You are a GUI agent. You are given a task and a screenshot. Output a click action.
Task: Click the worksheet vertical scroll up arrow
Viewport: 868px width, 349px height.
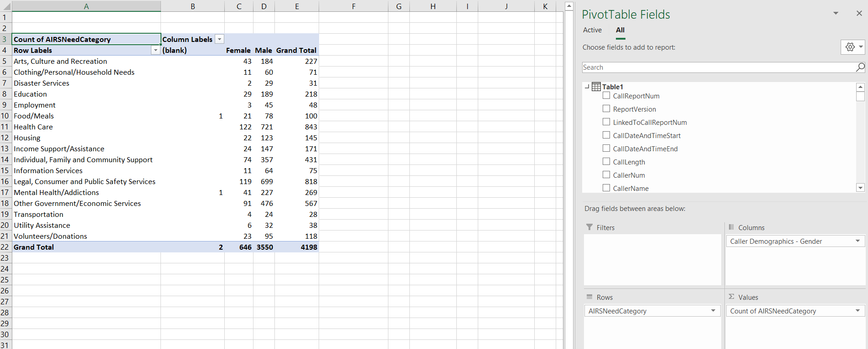569,6
